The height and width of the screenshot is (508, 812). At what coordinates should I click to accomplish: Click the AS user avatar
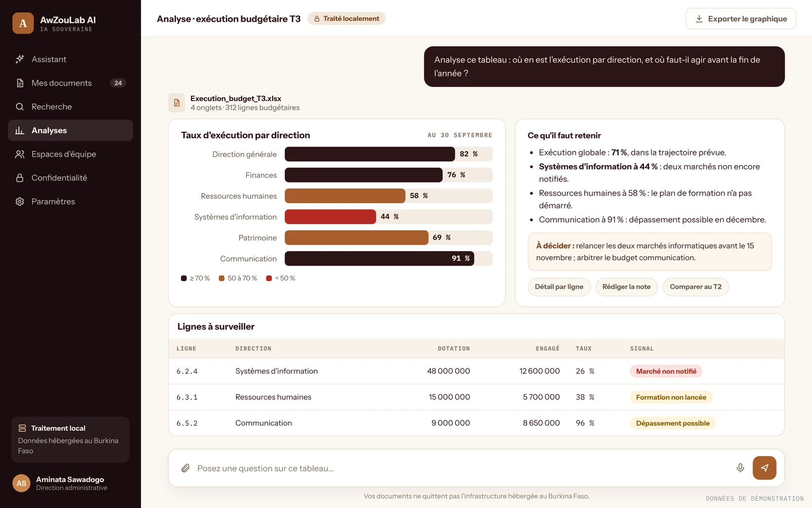[x=21, y=484]
